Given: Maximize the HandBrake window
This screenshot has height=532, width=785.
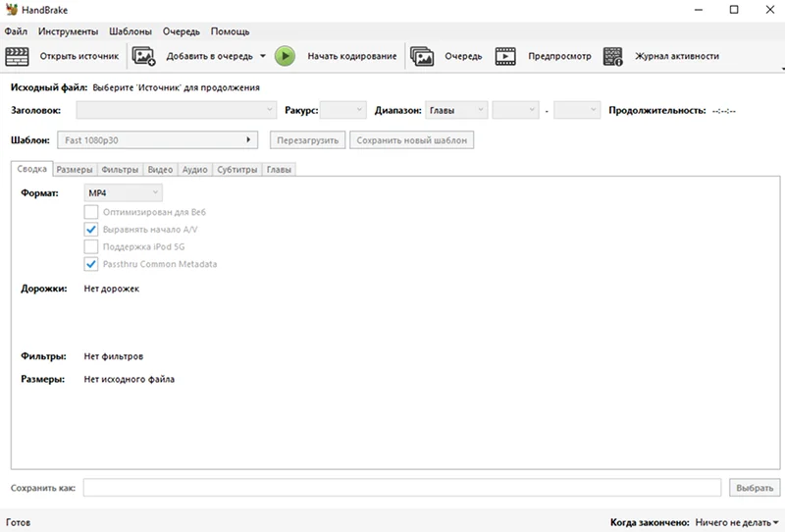Looking at the screenshot, I should [x=734, y=10].
